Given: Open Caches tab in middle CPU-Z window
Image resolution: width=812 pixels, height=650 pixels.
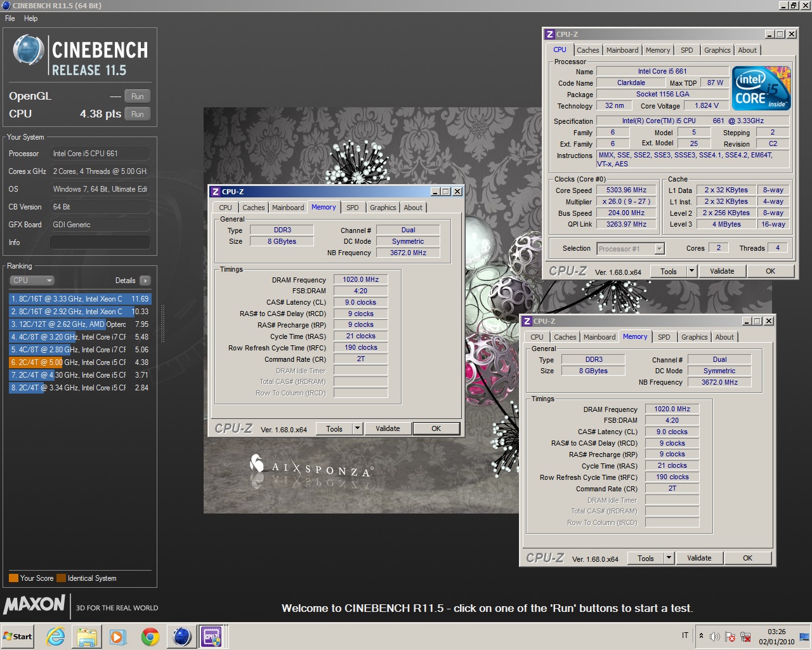Looking at the screenshot, I should point(254,208).
